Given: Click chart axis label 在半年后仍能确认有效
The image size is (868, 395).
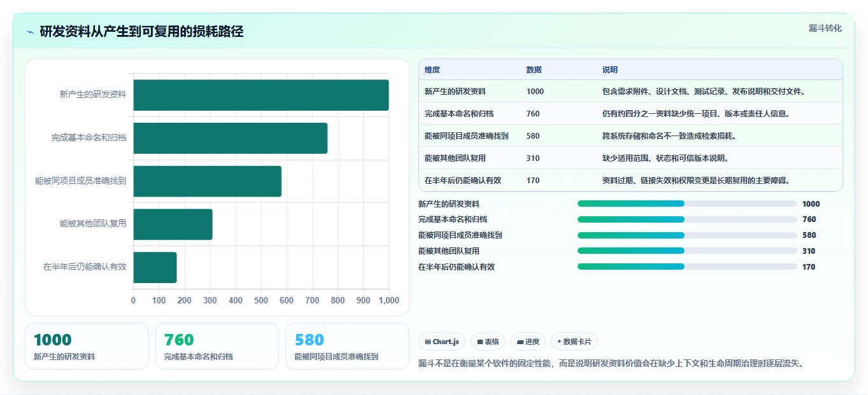Looking at the screenshot, I should pos(85,268).
